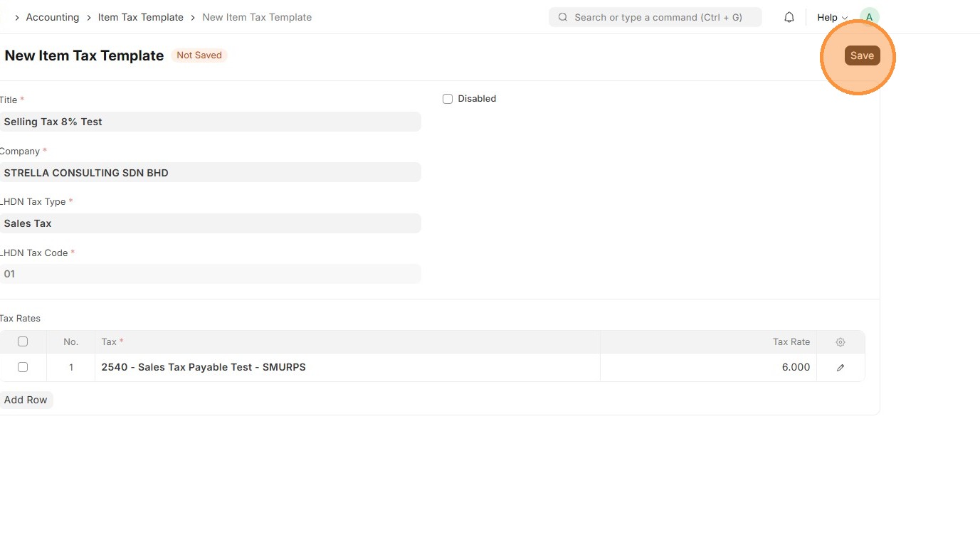Screen dimensions: 980x547
Task: Click the Not Saved status indicator
Action: 199,55
